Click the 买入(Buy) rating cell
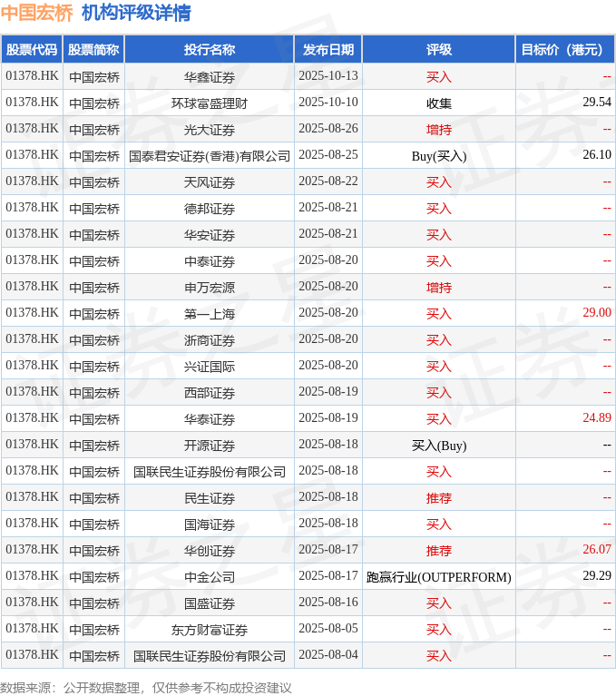 pos(439,446)
